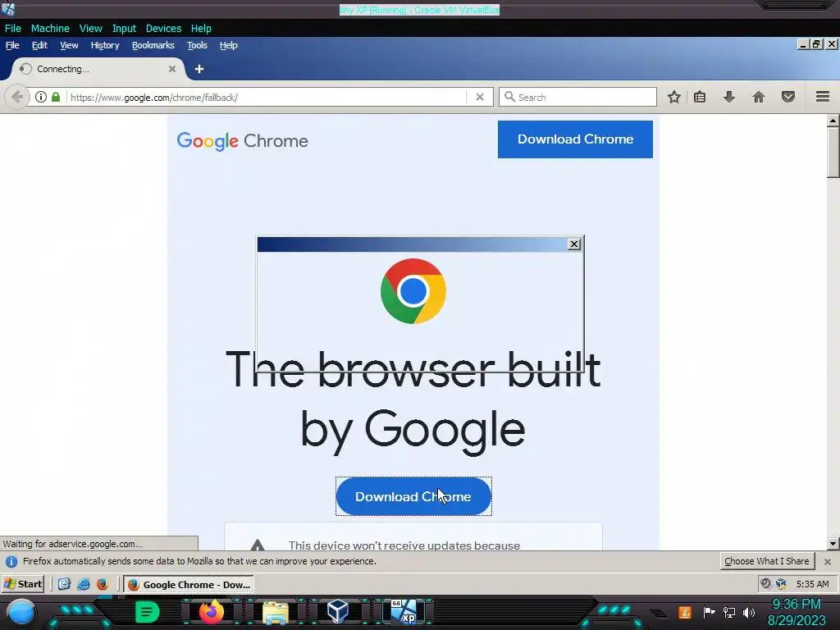Click the rounded Download Chrome button

click(x=413, y=496)
